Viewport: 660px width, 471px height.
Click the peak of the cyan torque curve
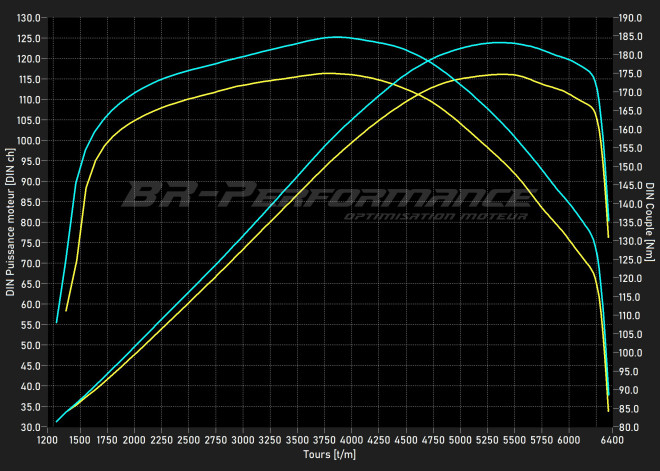[336, 37]
